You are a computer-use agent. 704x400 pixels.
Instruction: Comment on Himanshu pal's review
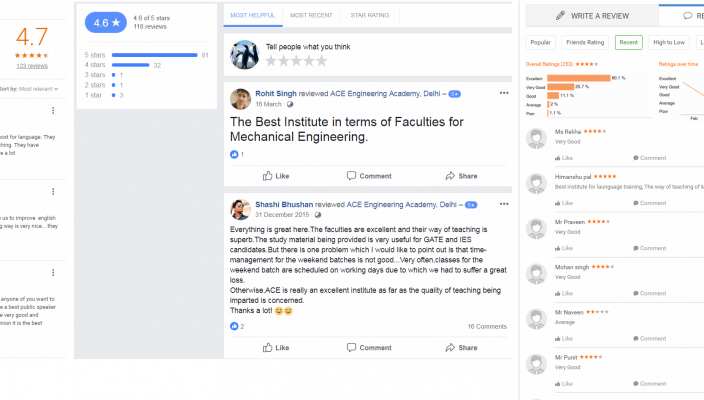pos(650,203)
